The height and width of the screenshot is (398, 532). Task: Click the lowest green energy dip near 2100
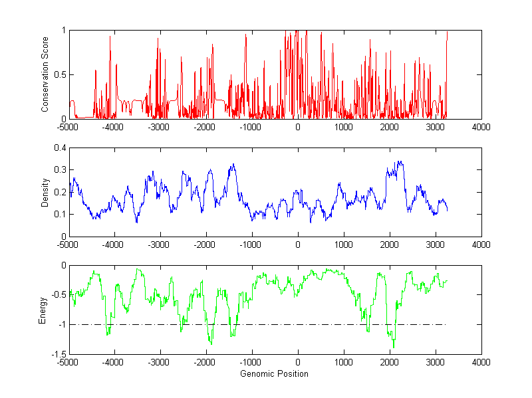[394, 346]
